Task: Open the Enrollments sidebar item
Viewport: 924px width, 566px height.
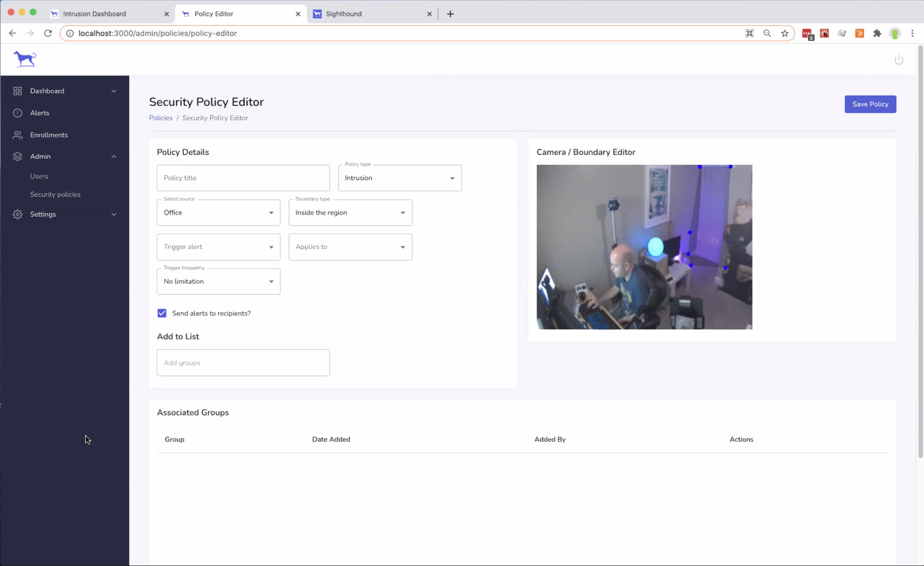Action: click(x=64, y=135)
